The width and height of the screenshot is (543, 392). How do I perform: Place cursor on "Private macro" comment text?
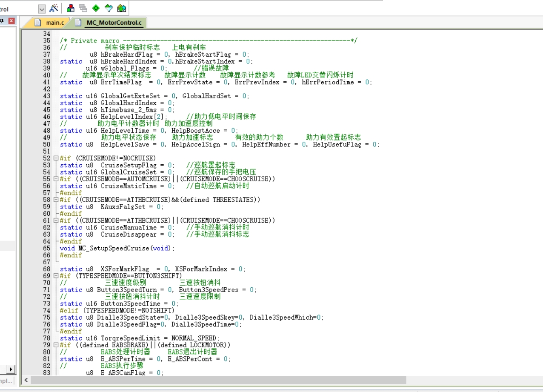(95, 40)
